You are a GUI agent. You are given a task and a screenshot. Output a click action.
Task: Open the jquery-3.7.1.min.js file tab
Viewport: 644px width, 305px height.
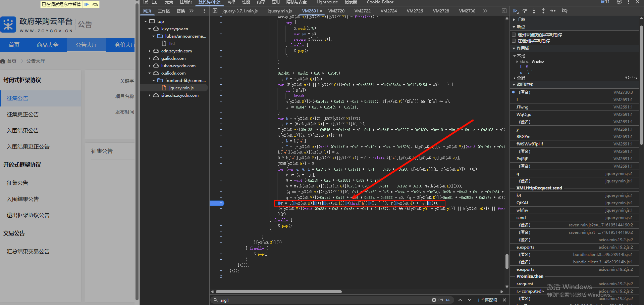[x=240, y=11]
